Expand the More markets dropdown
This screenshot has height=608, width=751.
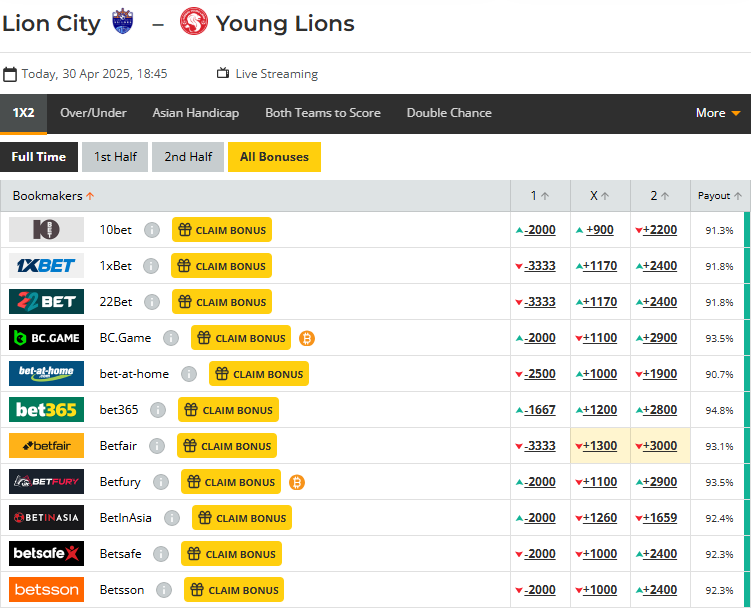[718, 113]
